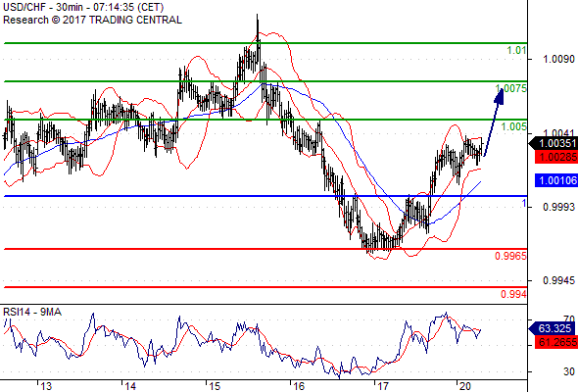Click date marker 15 on time axis
This screenshot has width=578, height=392.
(215, 386)
